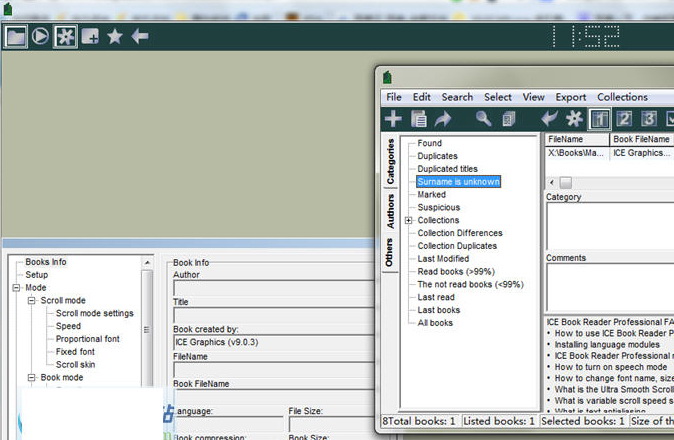Select the All books category
This screenshot has width=674, height=440.
[x=435, y=323]
